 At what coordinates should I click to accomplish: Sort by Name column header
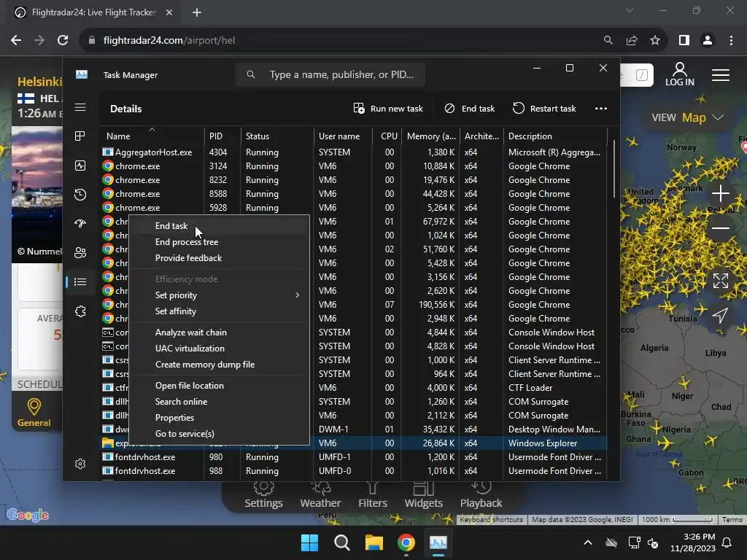pyautogui.click(x=152, y=136)
